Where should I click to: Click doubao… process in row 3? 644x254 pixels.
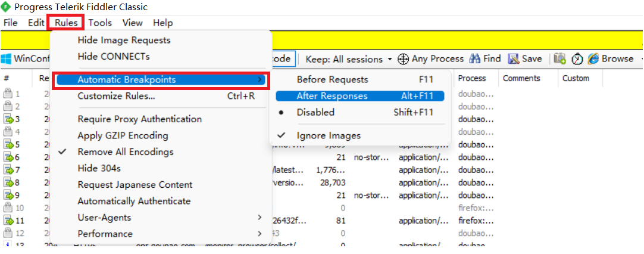pos(476,119)
